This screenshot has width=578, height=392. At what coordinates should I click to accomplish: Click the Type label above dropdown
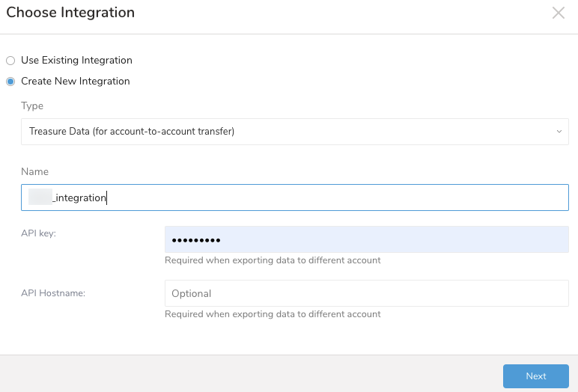32,106
